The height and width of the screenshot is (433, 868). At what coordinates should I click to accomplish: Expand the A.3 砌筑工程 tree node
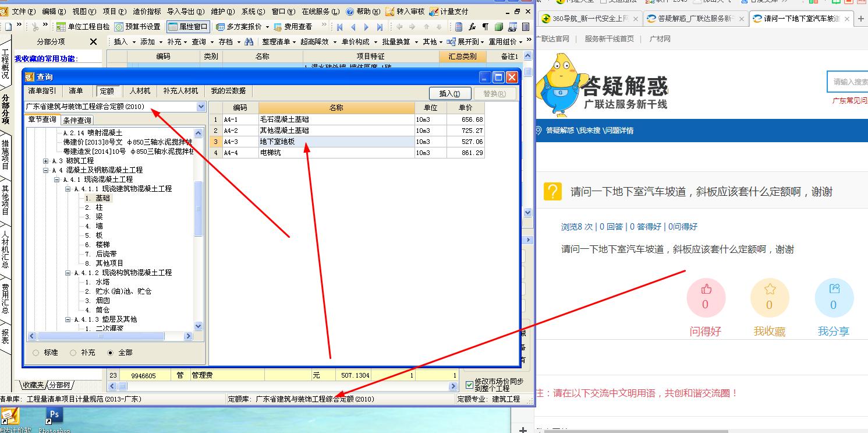[x=46, y=161]
